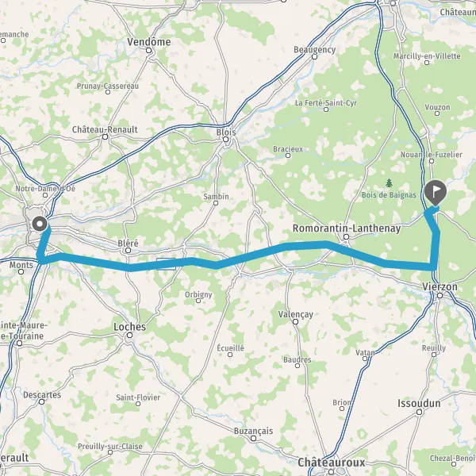
Task: Select the Buzançais town marker
Action: click(x=253, y=438)
